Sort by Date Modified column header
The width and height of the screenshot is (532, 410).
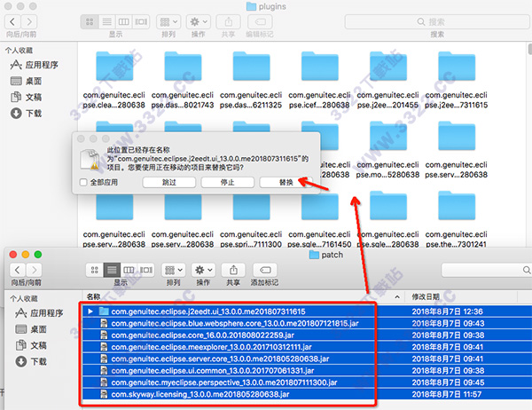pyautogui.click(x=461, y=297)
